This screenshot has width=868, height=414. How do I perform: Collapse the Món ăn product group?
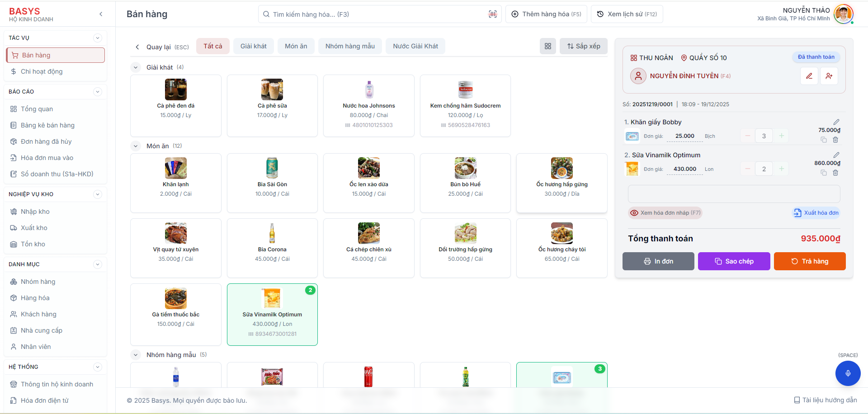tap(136, 146)
